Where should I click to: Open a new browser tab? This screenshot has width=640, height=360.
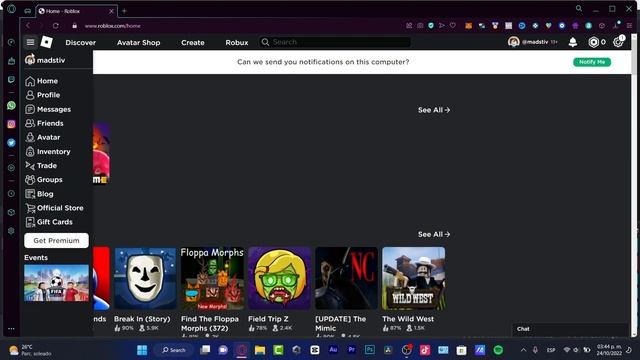tap(124, 11)
